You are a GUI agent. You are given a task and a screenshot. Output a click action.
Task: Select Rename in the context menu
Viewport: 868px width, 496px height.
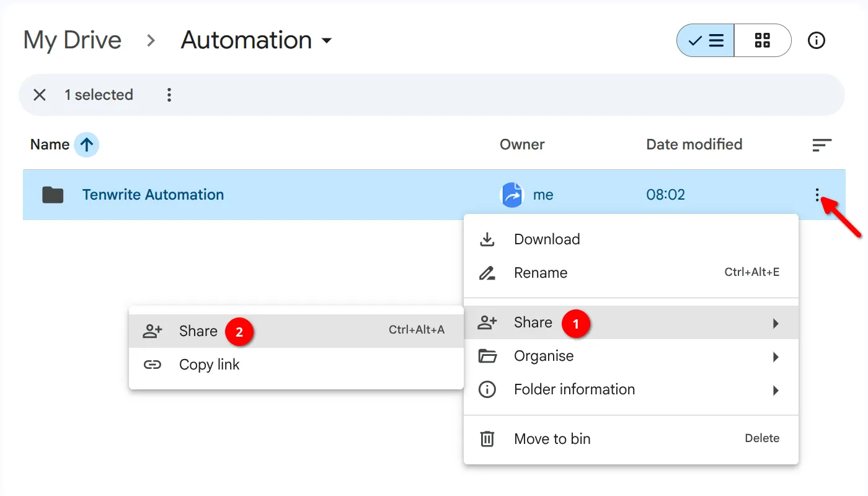pos(540,273)
